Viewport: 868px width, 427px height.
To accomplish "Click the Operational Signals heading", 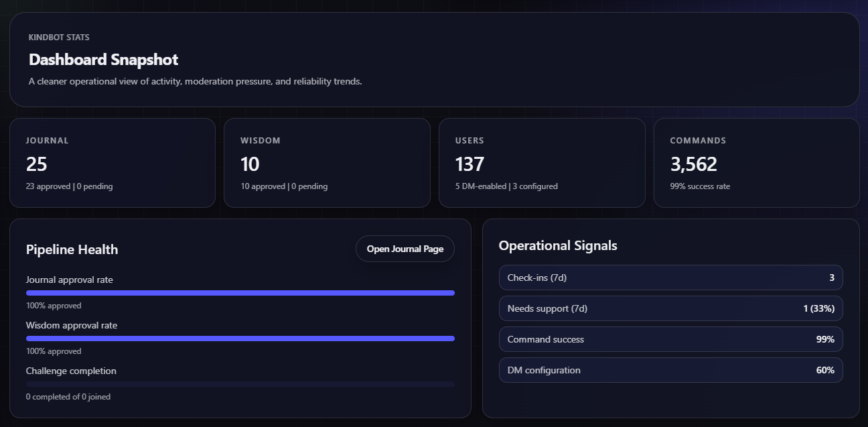I will coord(558,245).
